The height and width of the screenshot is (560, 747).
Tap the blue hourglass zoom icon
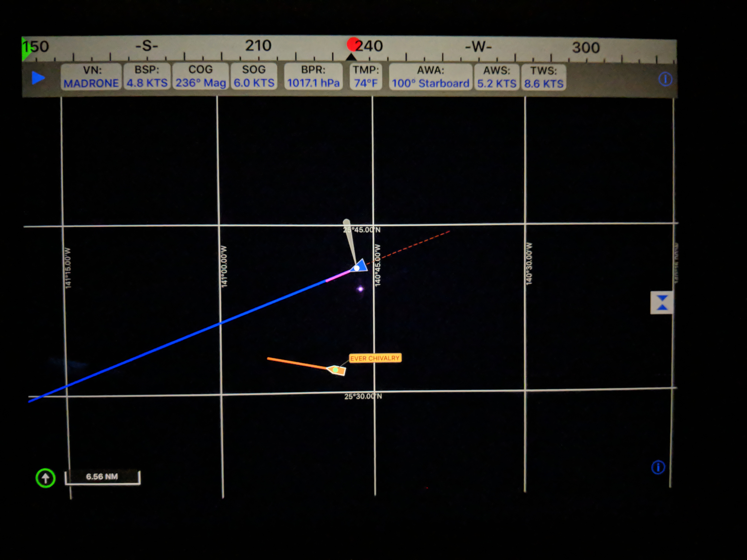click(662, 302)
